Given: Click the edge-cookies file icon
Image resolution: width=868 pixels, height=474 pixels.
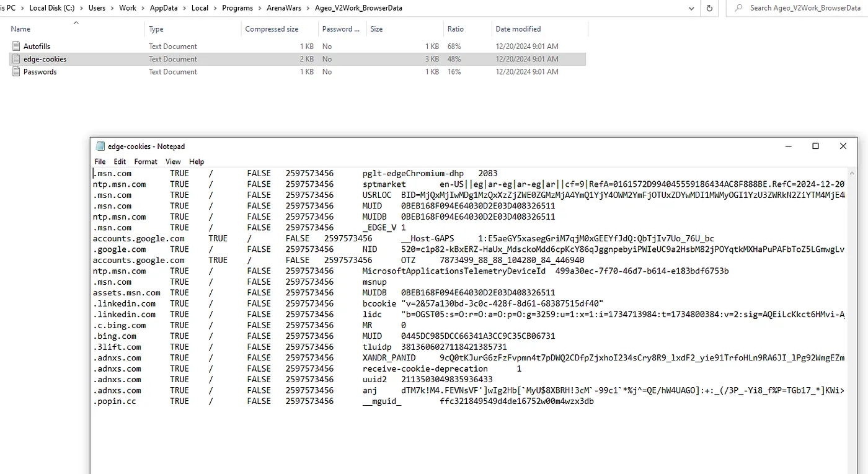Looking at the screenshot, I should coord(16,59).
